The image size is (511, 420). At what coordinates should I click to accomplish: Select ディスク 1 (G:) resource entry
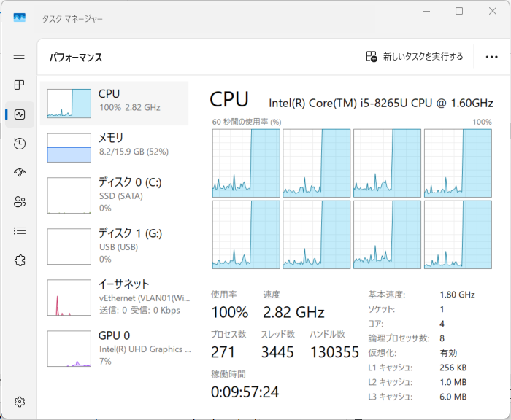click(x=115, y=246)
